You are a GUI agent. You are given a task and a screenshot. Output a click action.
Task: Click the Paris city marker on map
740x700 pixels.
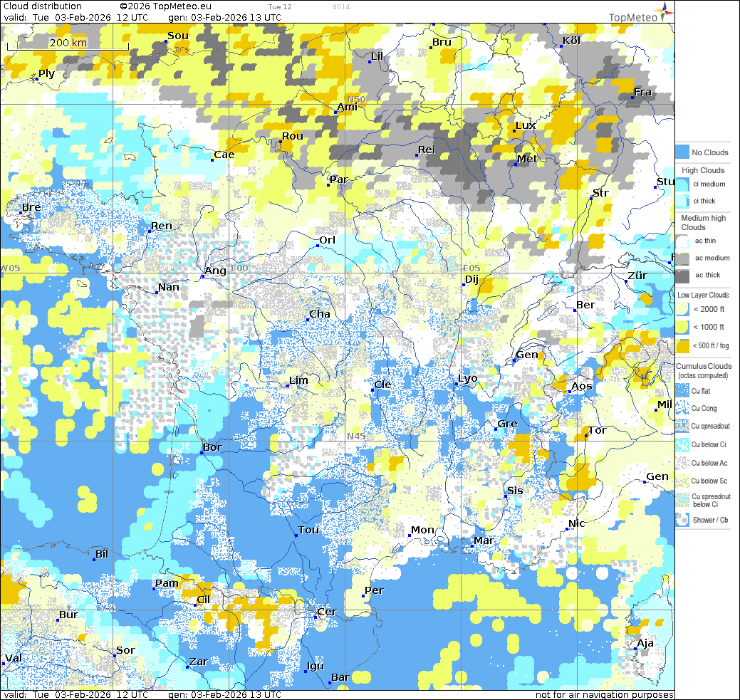pos(328,185)
